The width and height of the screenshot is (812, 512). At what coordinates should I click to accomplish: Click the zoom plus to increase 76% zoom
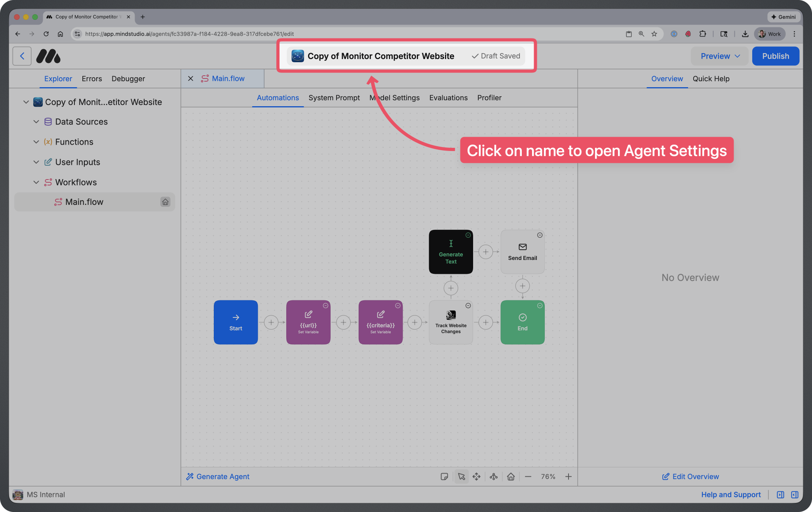pos(569,476)
